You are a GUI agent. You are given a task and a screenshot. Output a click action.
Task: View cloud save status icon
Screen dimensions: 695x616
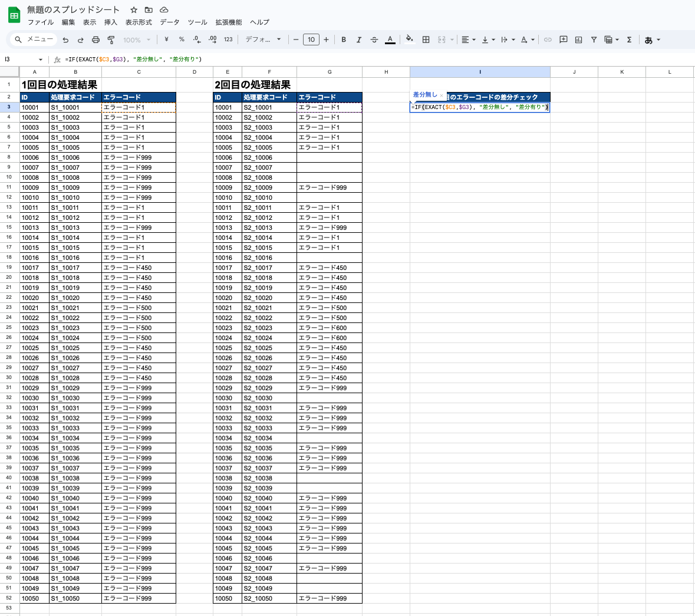pyautogui.click(x=164, y=10)
